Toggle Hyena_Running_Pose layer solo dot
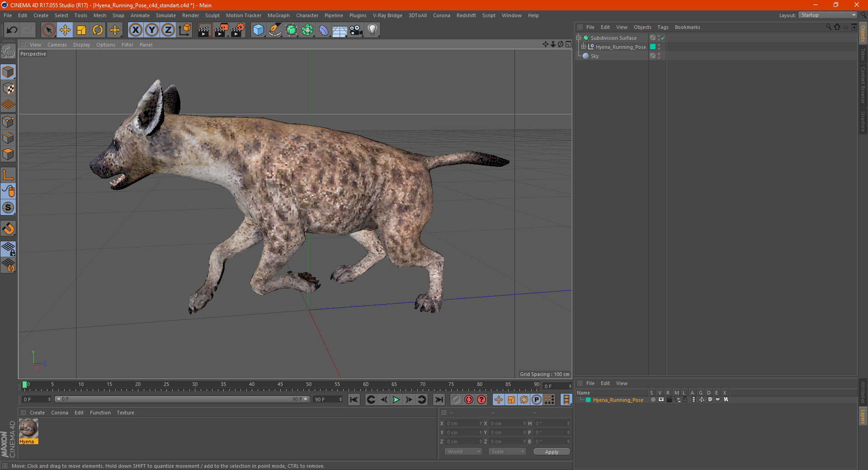Image resolution: width=868 pixels, height=470 pixels. [653, 399]
